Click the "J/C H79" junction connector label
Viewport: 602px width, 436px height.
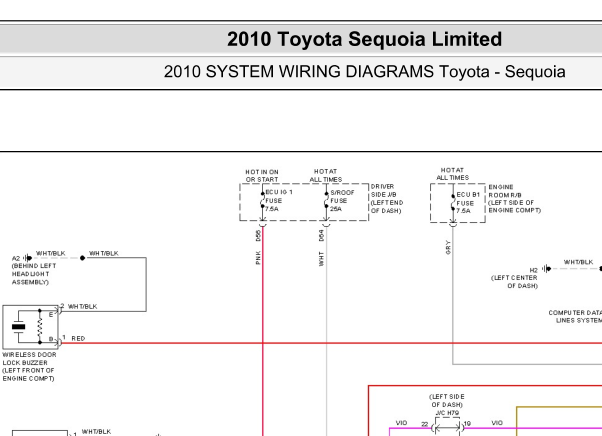(448, 413)
